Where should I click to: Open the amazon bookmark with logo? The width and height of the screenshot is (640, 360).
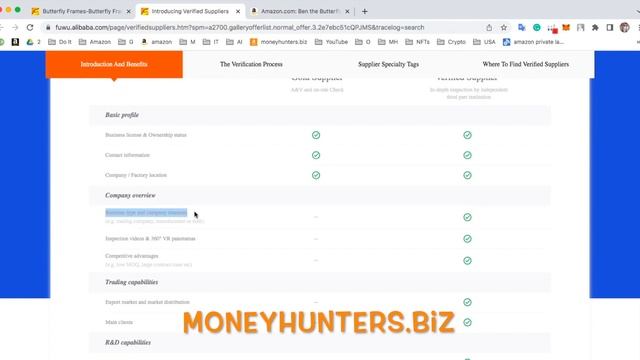pyautogui.click(x=156, y=42)
